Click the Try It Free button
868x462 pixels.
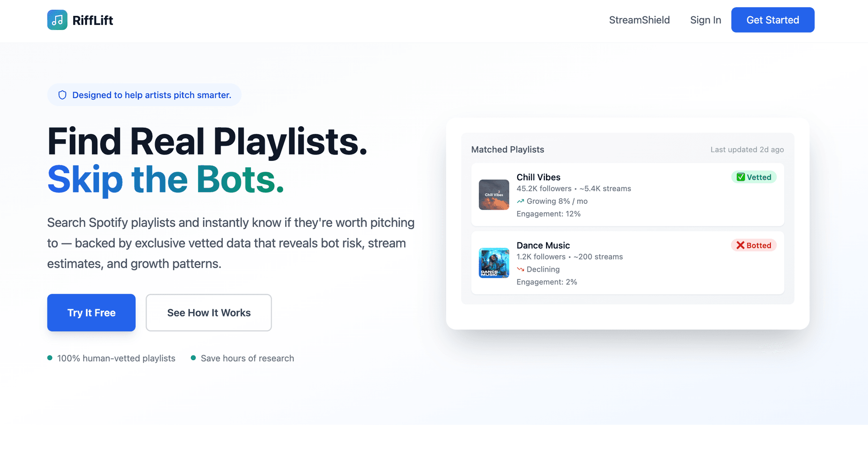[x=91, y=313]
